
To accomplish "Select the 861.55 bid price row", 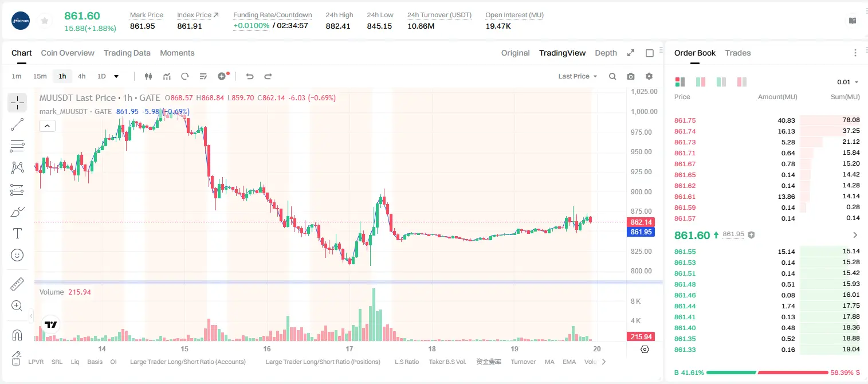I will click(x=767, y=252).
